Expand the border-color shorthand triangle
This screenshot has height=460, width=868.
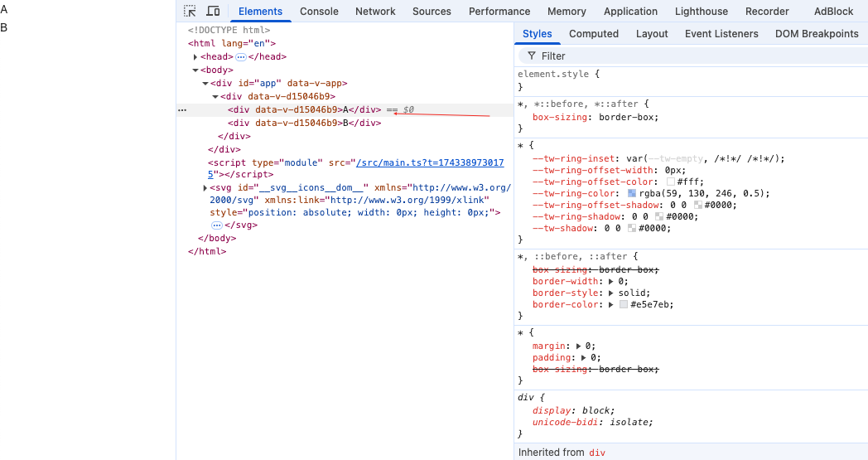click(610, 305)
